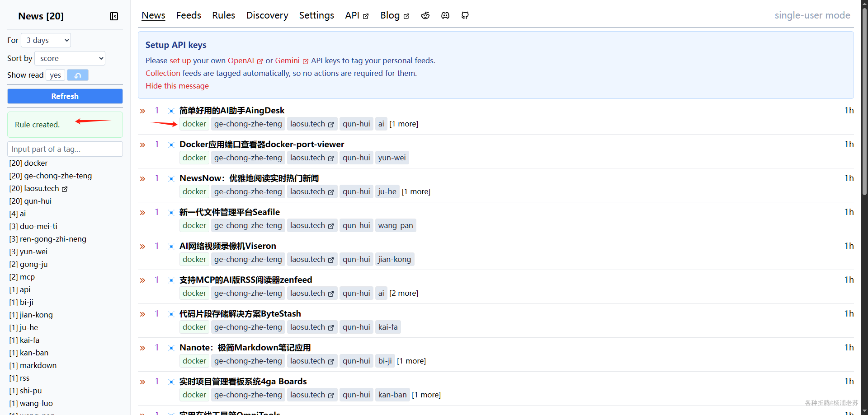
Task: Collapse the sidebar using the panel icon
Action: (x=114, y=16)
